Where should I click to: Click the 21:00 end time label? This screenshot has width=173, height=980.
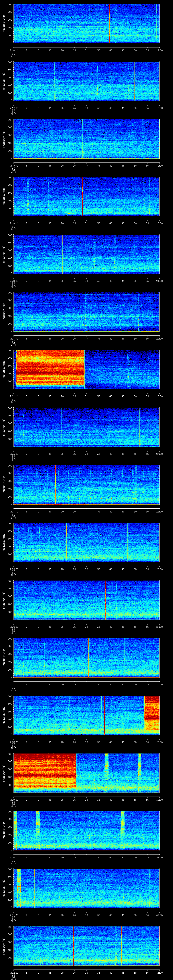(x=159, y=281)
